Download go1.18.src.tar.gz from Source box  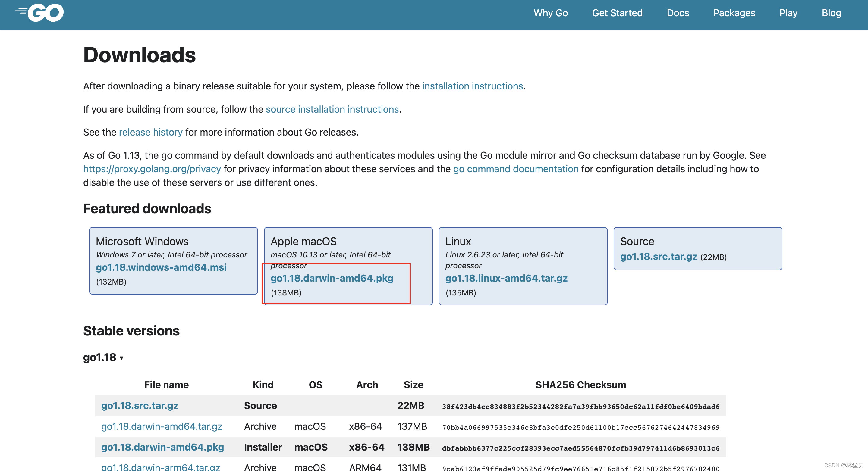tap(659, 257)
